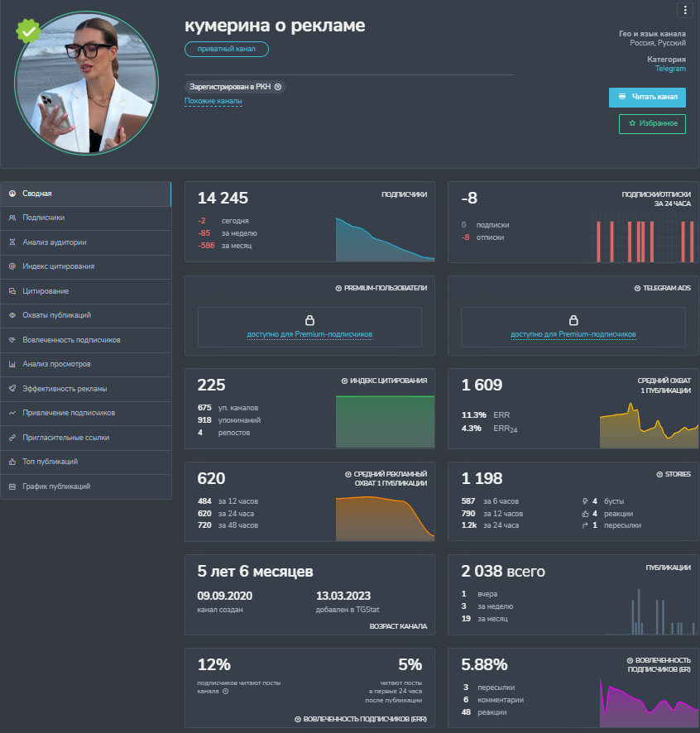This screenshot has height=733, width=700.
Task: Click the eye icon for Охваты публикаций
Action: click(12, 315)
